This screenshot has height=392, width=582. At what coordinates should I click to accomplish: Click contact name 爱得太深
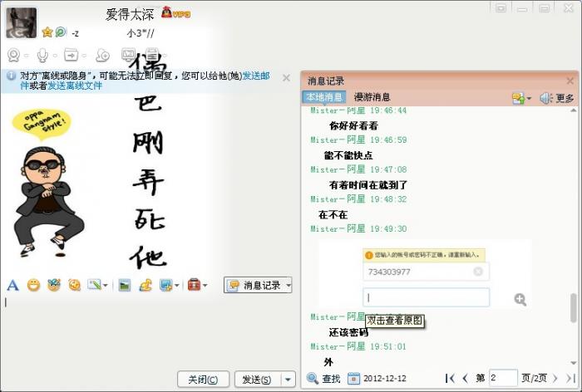[x=130, y=14]
